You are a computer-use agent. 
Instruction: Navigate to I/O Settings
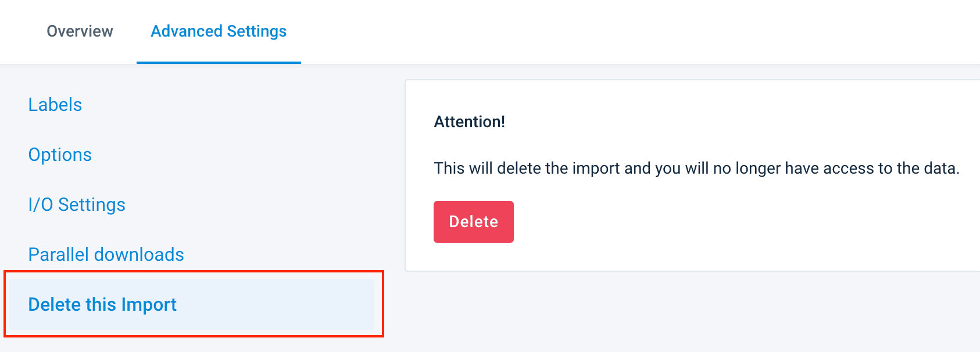pyautogui.click(x=77, y=204)
